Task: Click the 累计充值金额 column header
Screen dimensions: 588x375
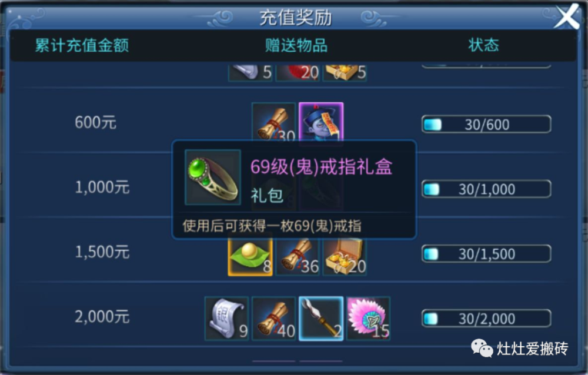Action: click(x=82, y=45)
